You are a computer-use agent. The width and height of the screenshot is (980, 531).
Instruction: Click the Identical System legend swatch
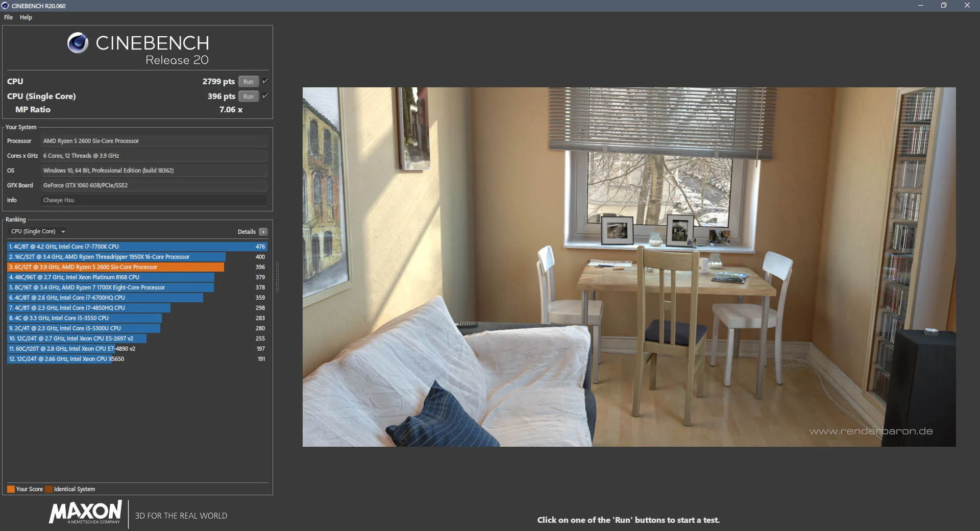(49, 489)
